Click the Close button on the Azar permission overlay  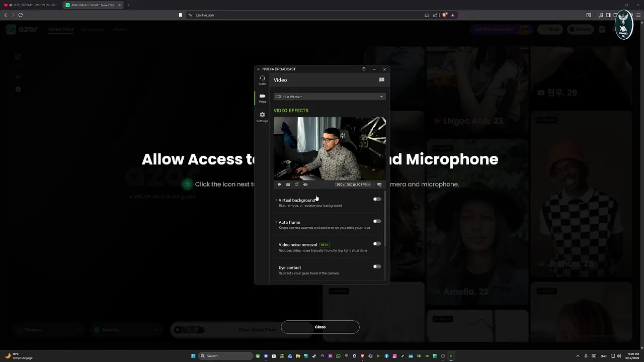(320, 327)
